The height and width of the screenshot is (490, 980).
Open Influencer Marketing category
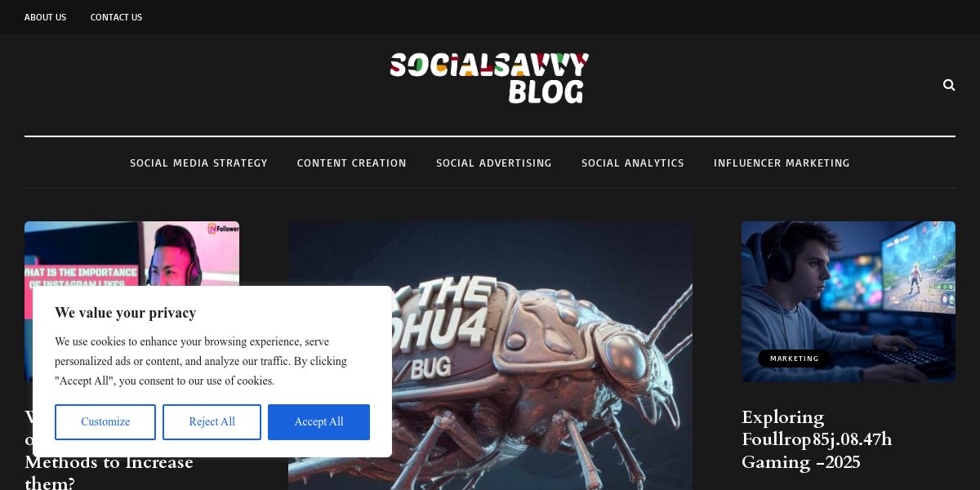(x=782, y=163)
